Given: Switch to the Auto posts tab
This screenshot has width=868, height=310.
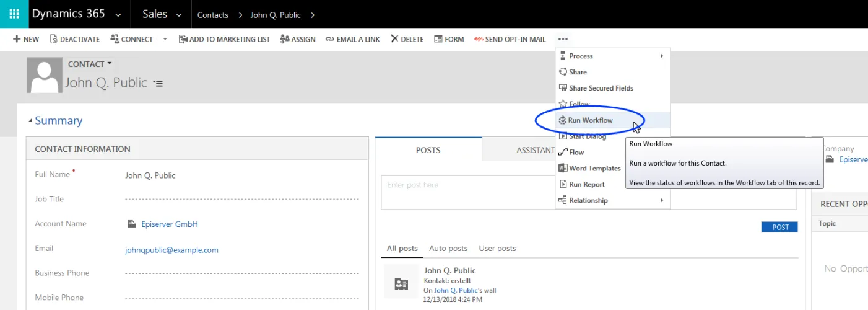Looking at the screenshot, I should (x=448, y=248).
